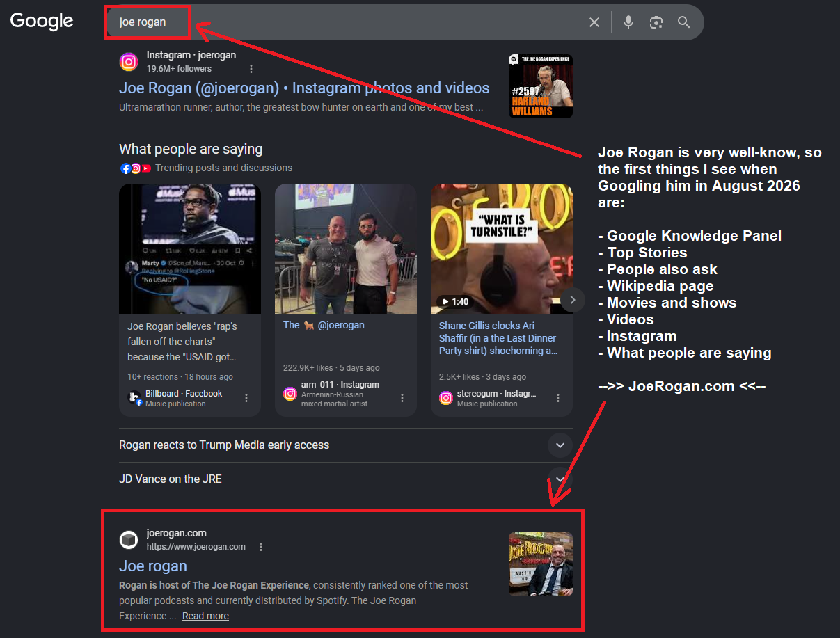
Task: Open Harland Williams #2507 thumbnail
Action: pos(541,86)
